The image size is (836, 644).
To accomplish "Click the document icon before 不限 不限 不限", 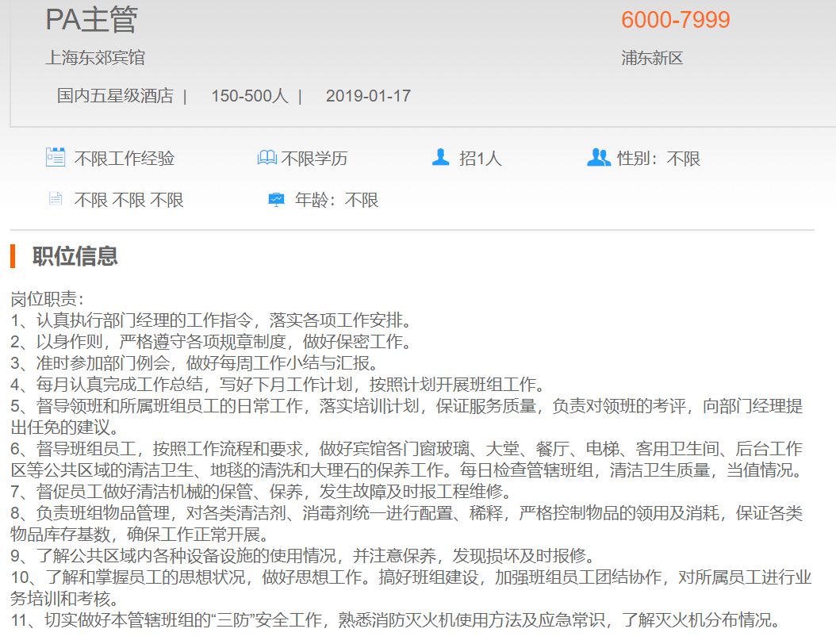I will [x=55, y=198].
